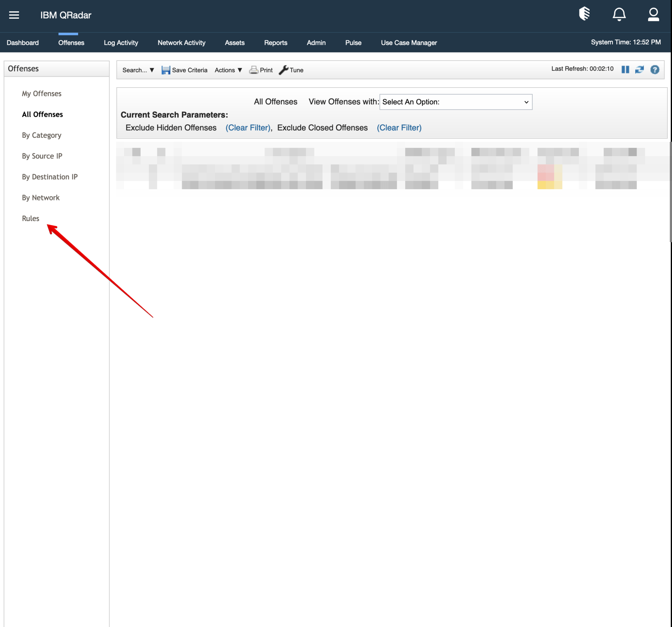Open the user profile icon
The width and height of the screenshot is (672, 627).
click(653, 14)
